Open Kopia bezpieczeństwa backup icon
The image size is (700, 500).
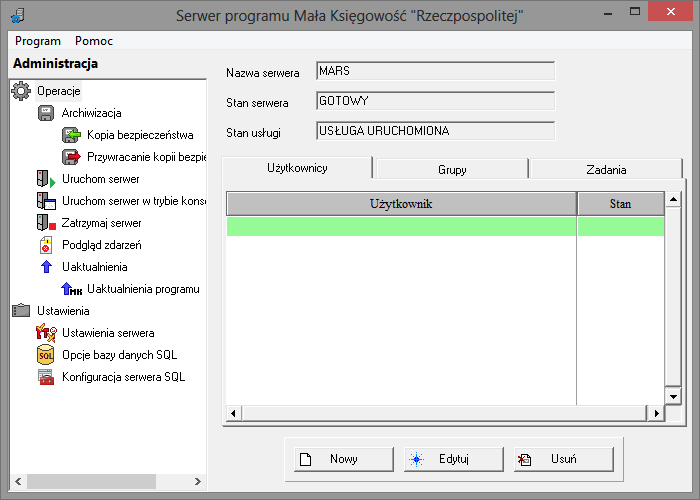[71, 135]
